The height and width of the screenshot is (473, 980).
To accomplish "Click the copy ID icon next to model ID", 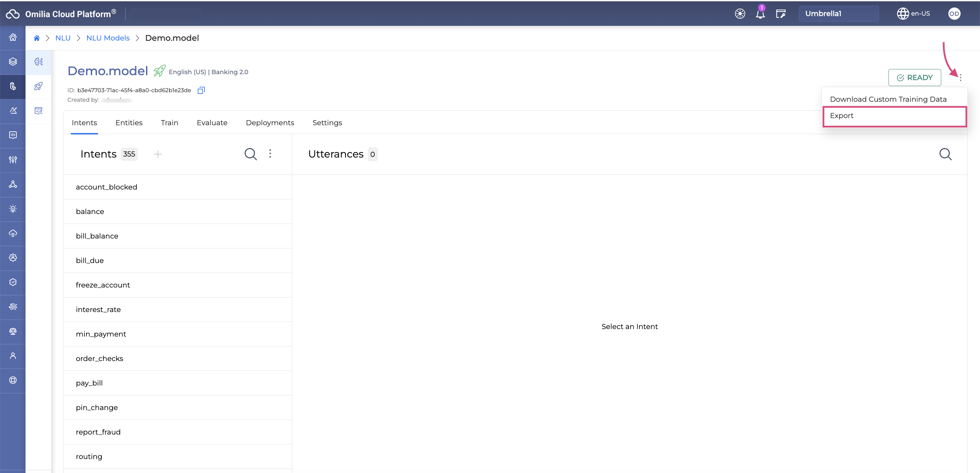I will [201, 90].
